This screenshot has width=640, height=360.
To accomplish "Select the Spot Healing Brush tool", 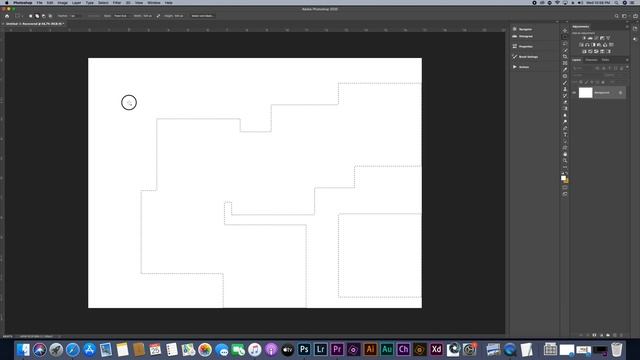I will pyautogui.click(x=565, y=76).
